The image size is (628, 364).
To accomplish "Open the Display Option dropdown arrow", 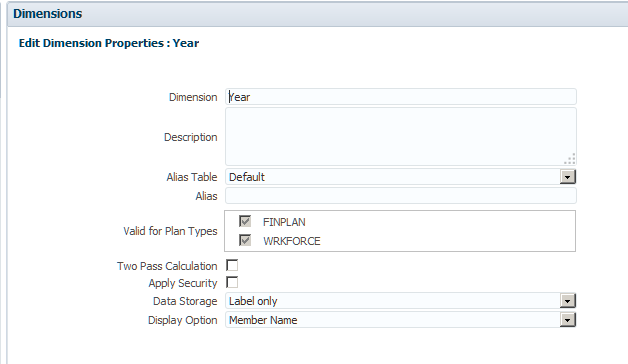I will [x=568, y=320].
